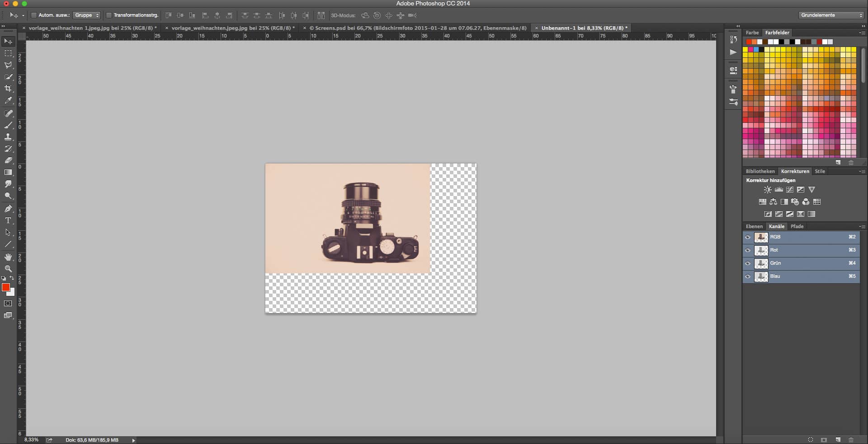Switch to the Ebenen tab

point(754,226)
